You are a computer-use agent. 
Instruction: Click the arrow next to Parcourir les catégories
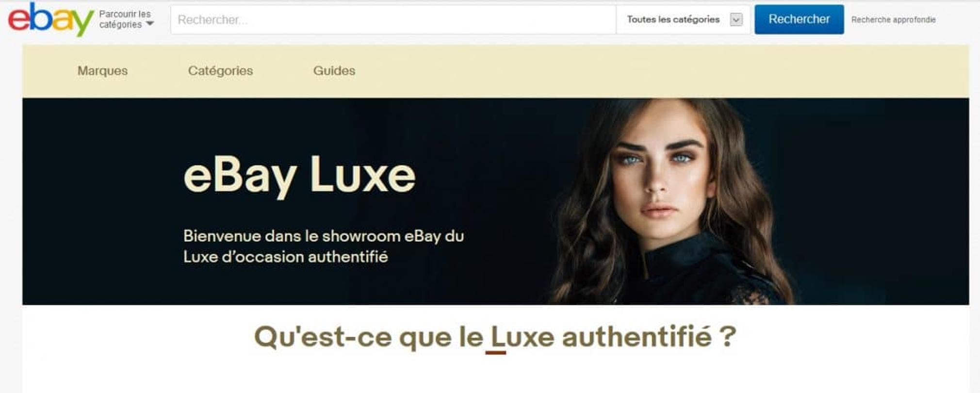[x=150, y=24]
